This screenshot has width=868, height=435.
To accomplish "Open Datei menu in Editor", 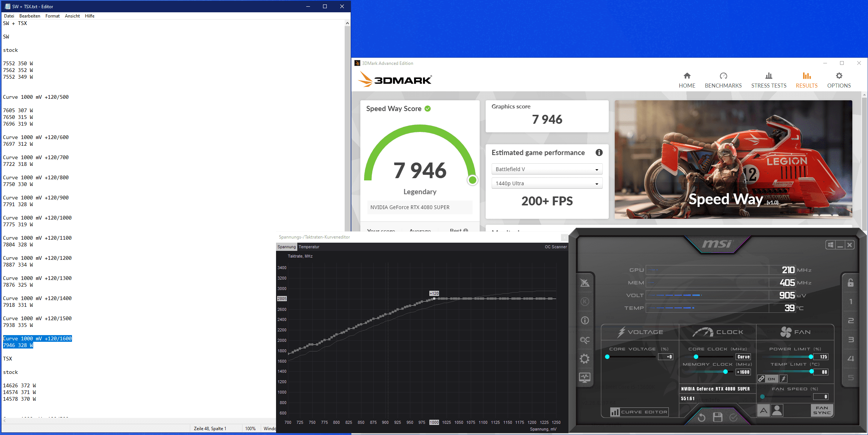I will point(9,16).
